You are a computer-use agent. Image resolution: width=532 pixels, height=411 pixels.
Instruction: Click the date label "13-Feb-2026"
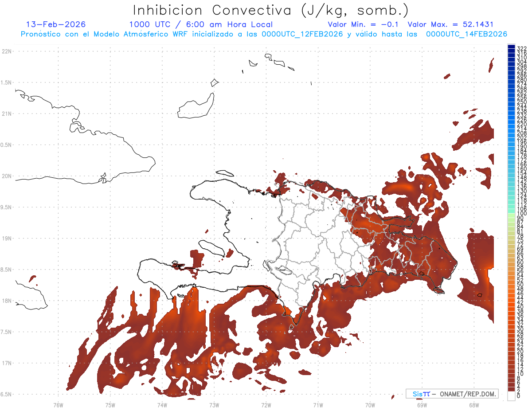(x=56, y=24)
